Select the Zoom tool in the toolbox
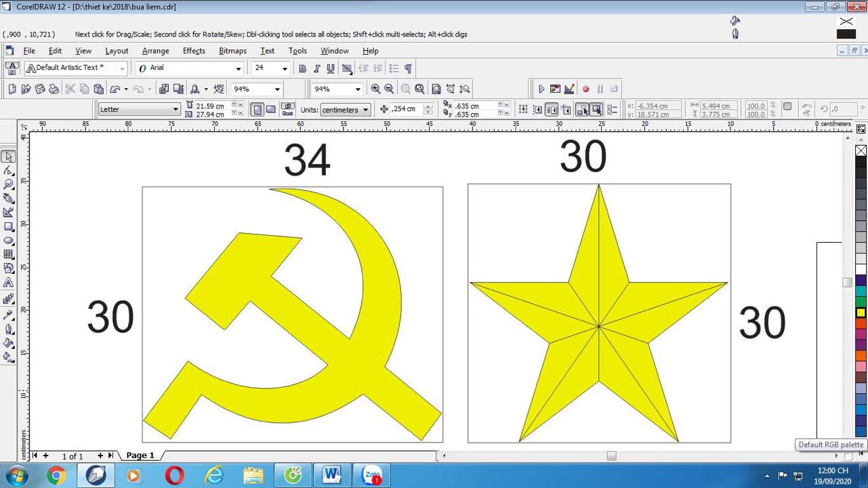The image size is (868, 488). (9, 184)
